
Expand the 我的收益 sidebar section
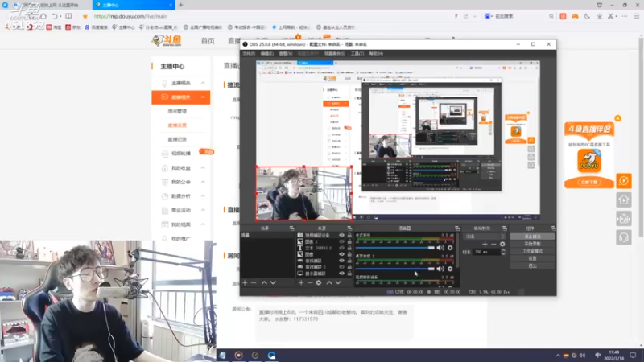pyautogui.click(x=203, y=168)
